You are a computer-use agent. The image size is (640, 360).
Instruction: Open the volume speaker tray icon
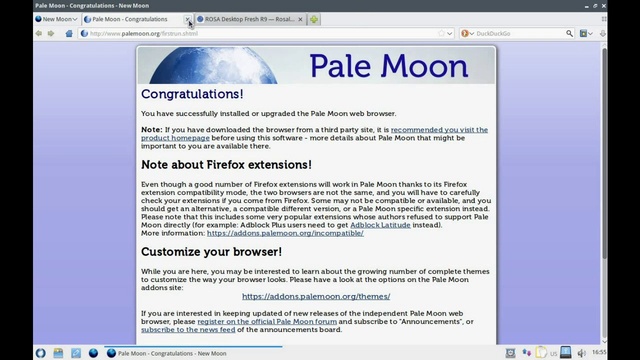582,353
